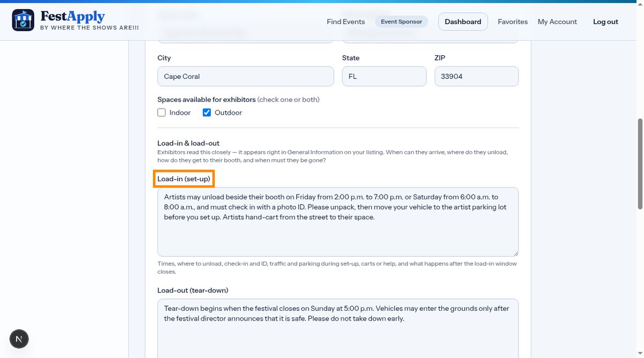Image resolution: width=644 pixels, height=358 pixels.
Task: Open the Find Events page
Action: [346, 22]
